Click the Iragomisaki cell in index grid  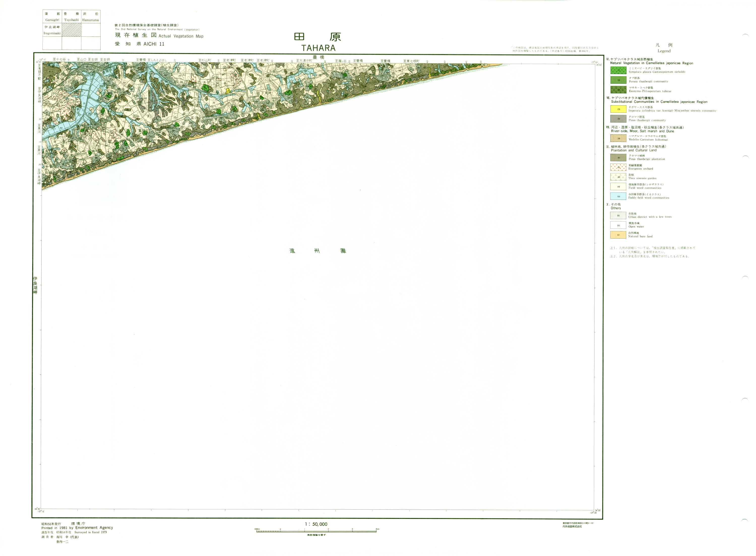52,30
